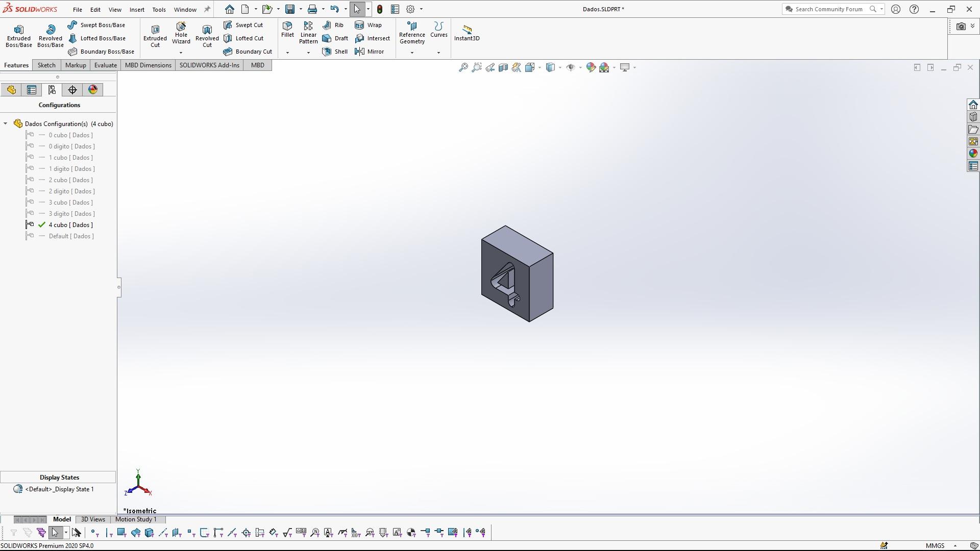The width and height of the screenshot is (980, 551).
Task: Toggle the selection filter for faces
Action: (121, 533)
